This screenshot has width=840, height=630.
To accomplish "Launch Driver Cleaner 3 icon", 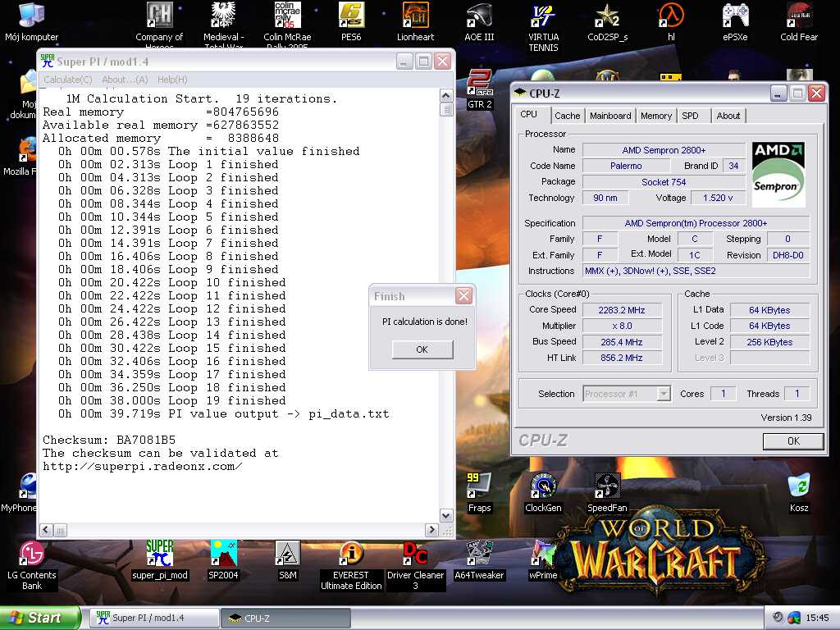I will [415, 566].
